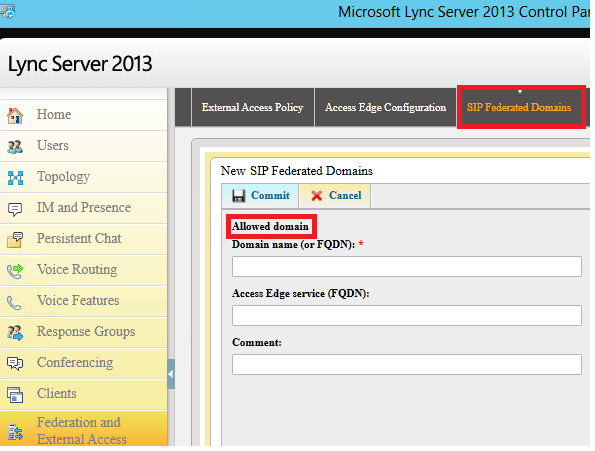Focus the Domain name (or FQDN) field

(407, 266)
